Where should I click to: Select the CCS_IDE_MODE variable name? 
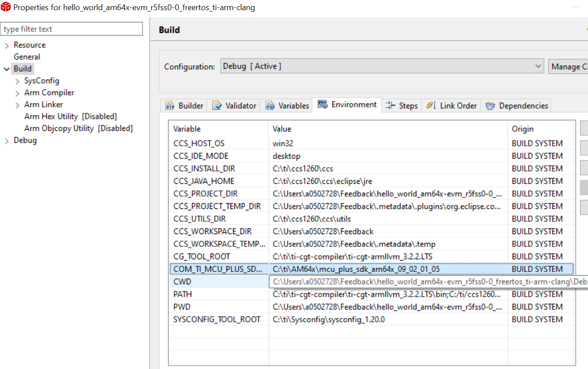(x=201, y=156)
